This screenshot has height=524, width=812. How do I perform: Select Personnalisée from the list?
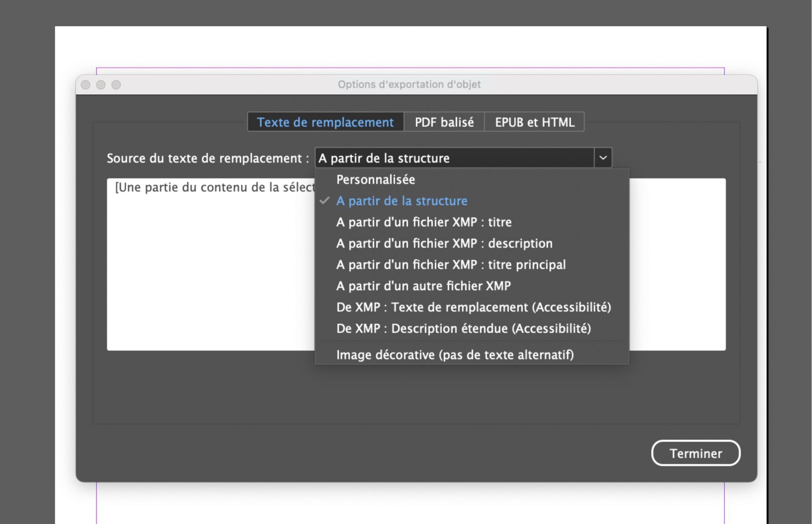pos(375,179)
